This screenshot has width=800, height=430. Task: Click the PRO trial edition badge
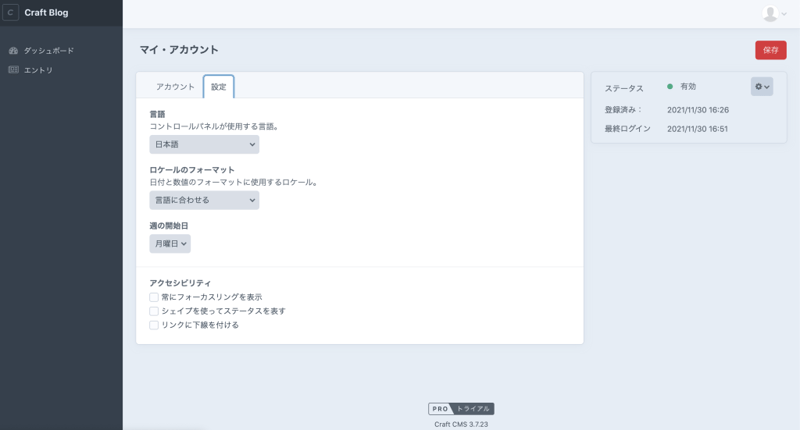[x=461, y=408]
